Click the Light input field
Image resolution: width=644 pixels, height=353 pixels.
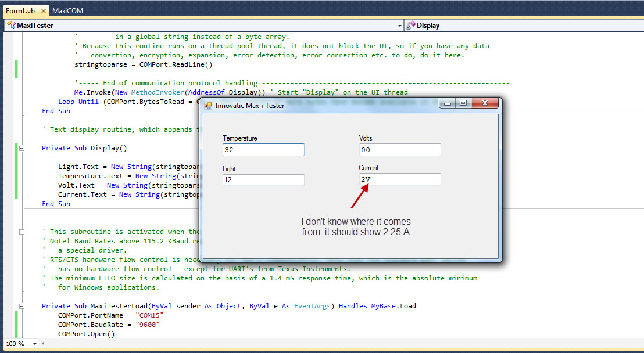263,180
